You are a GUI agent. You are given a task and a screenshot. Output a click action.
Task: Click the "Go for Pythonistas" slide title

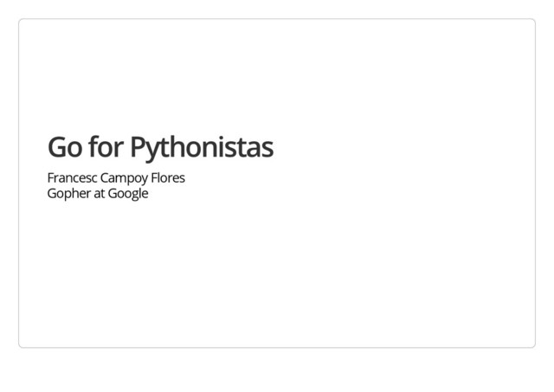pyautogui.click(x=160, y=147)
